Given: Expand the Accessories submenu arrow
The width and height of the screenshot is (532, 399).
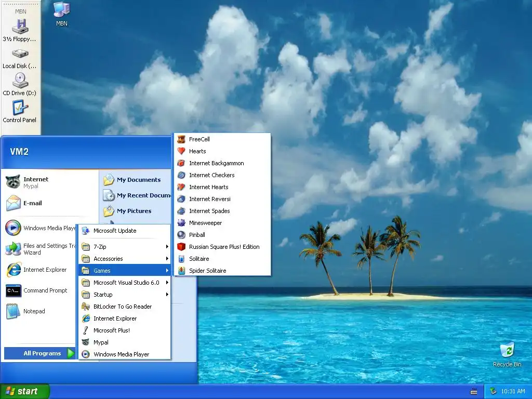Looking at the screenshot, I should coord(167,259).
